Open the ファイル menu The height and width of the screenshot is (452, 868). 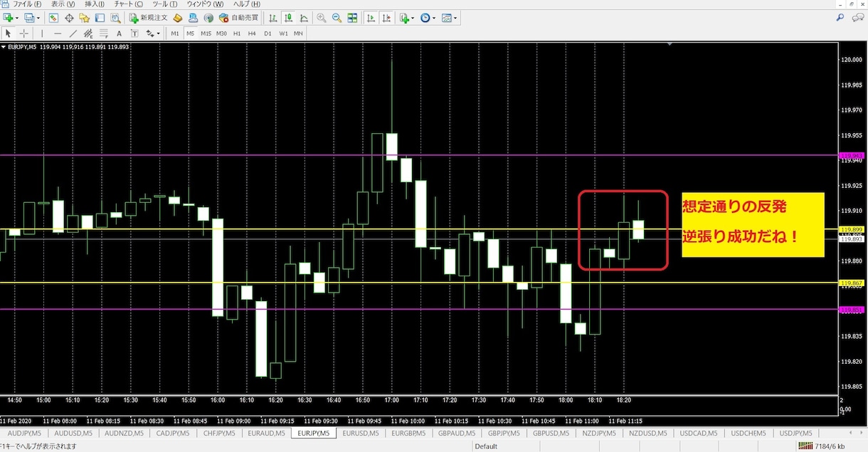[27, 4]
